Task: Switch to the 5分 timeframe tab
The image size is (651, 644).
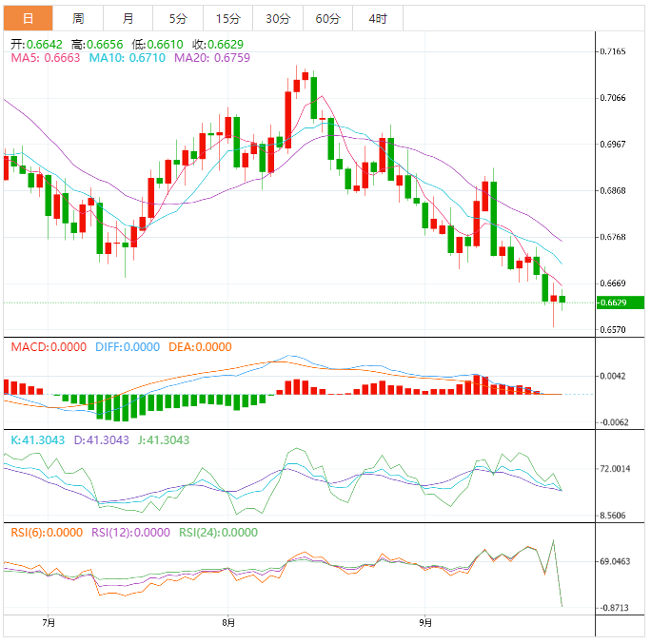Action: [178, 19]
